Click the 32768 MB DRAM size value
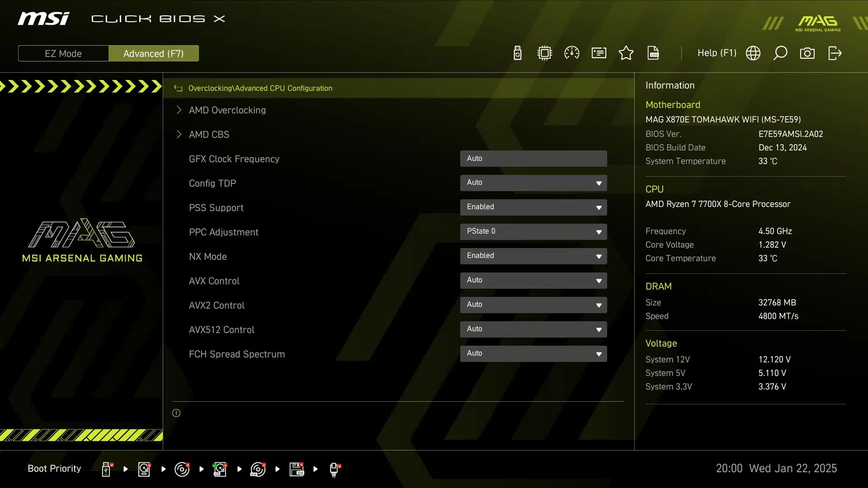 coord(777,303)
